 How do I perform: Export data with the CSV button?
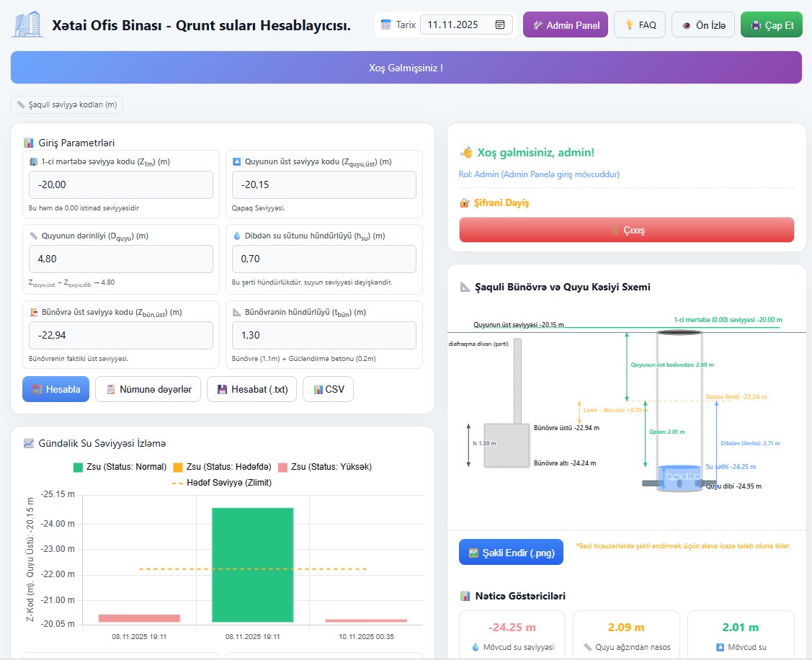(328, 389)
